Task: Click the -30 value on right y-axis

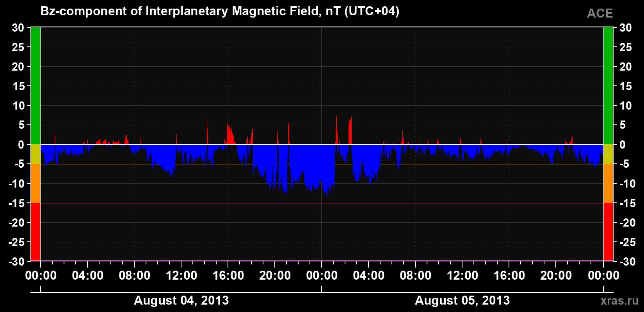Action: (x=628, y=262)
